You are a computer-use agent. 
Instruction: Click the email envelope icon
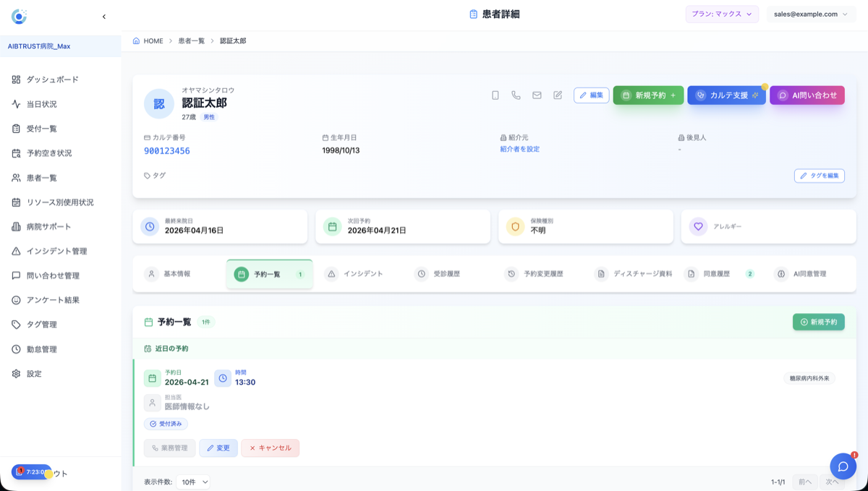[537, 95]
